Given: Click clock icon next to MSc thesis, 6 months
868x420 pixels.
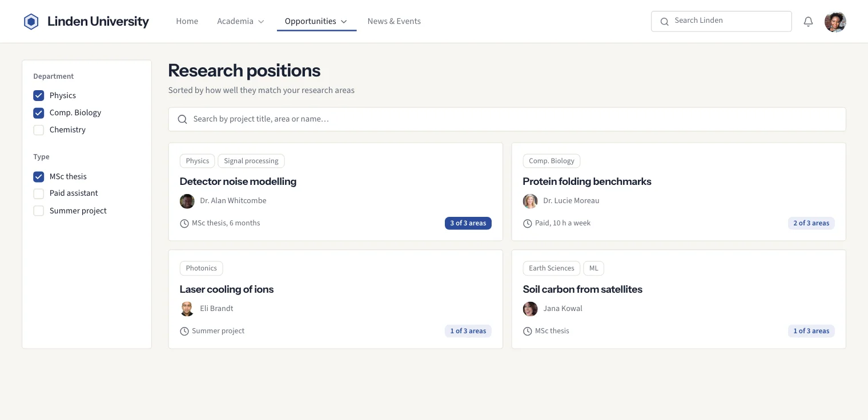Looking at the screenshot, I should click(184, 224).
